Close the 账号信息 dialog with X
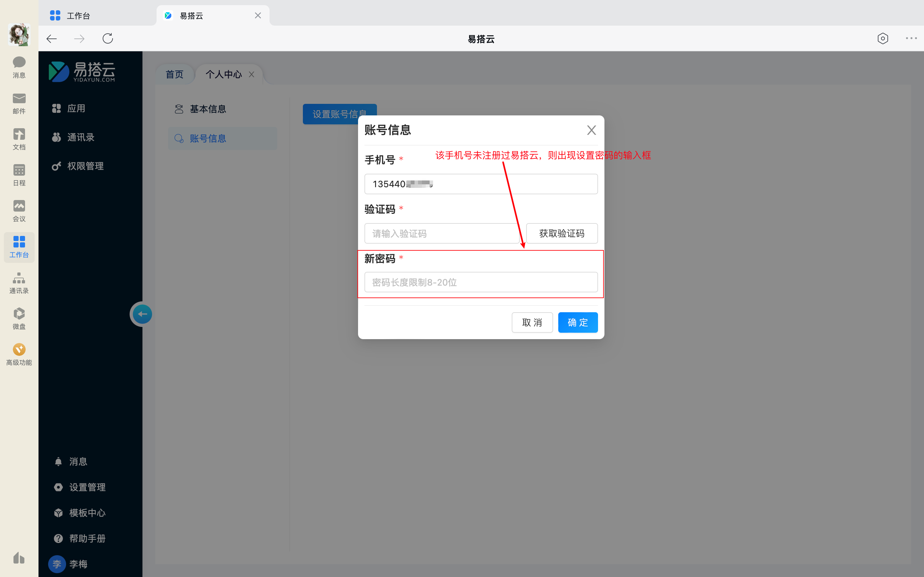 pos(591,130)
